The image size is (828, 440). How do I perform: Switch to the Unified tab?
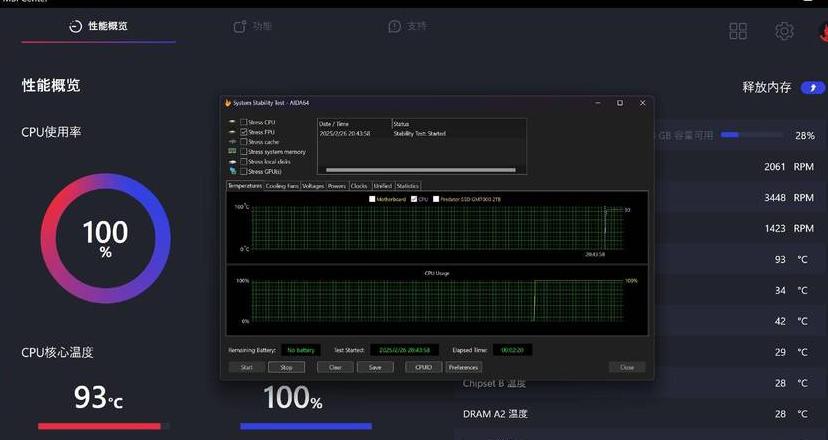pyautogui.click(x=382, y=186)
